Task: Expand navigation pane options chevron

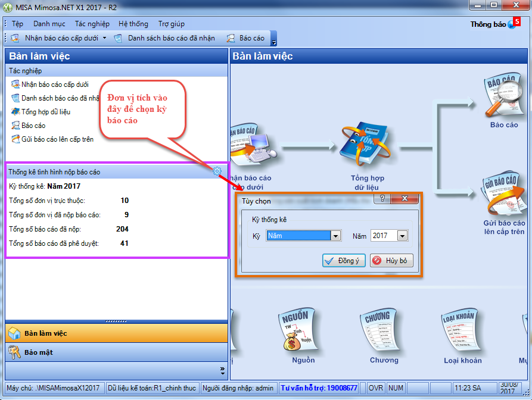Action: 222,370
